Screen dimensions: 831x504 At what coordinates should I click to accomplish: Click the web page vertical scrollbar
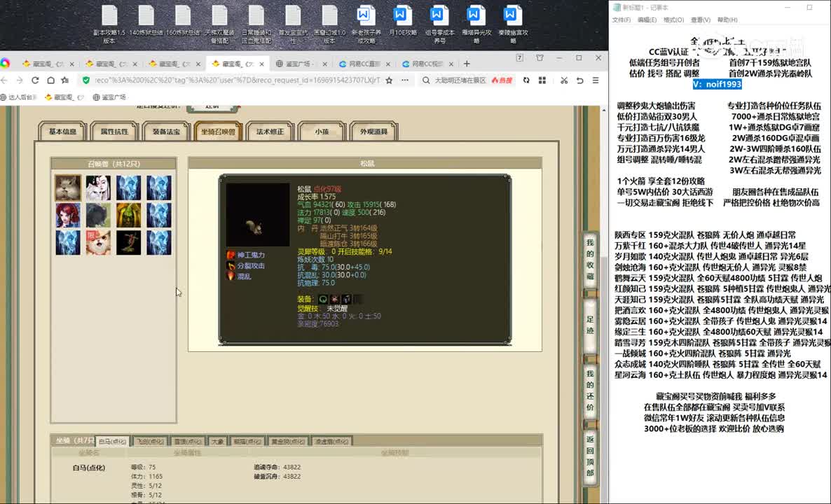pyautogui.click(x=604, y=304)
